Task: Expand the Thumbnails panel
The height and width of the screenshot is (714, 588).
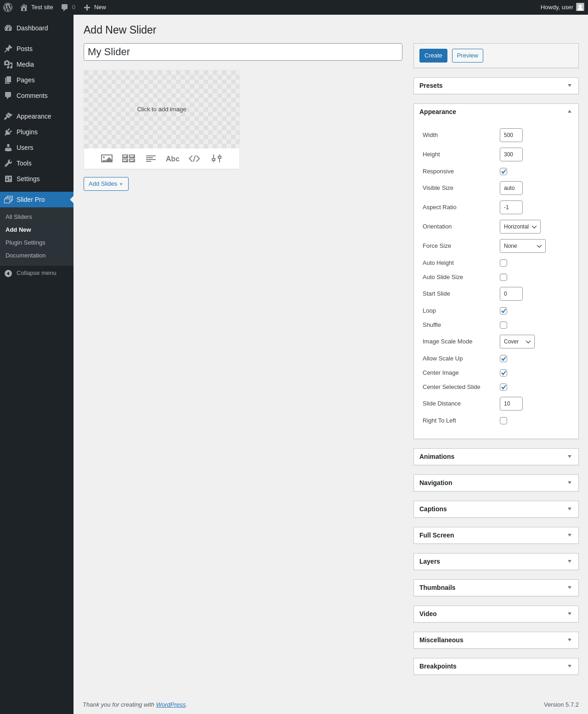Action: 496,588
